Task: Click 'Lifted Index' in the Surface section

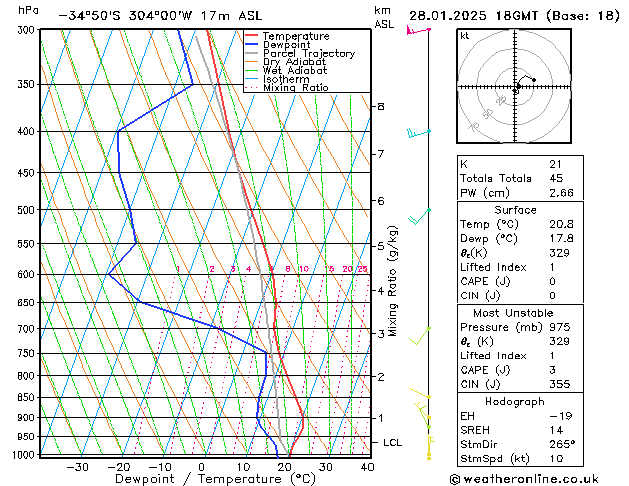Action: tap(493, 267)
